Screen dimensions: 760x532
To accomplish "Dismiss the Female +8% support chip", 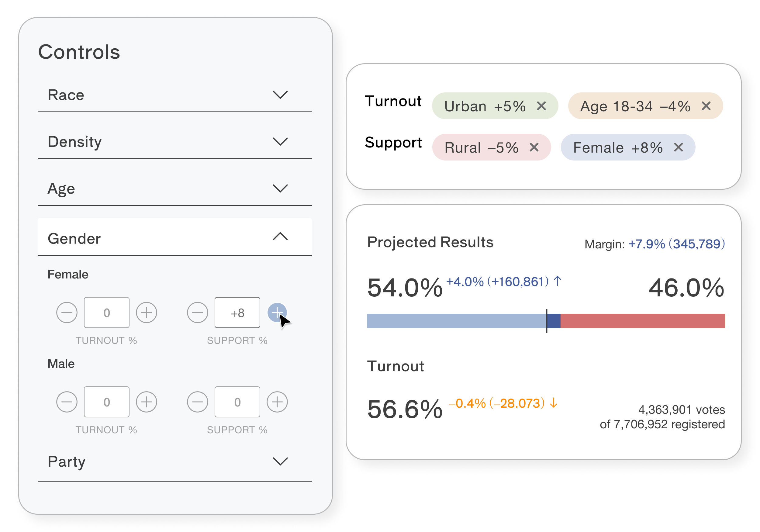I will (678, 147).
